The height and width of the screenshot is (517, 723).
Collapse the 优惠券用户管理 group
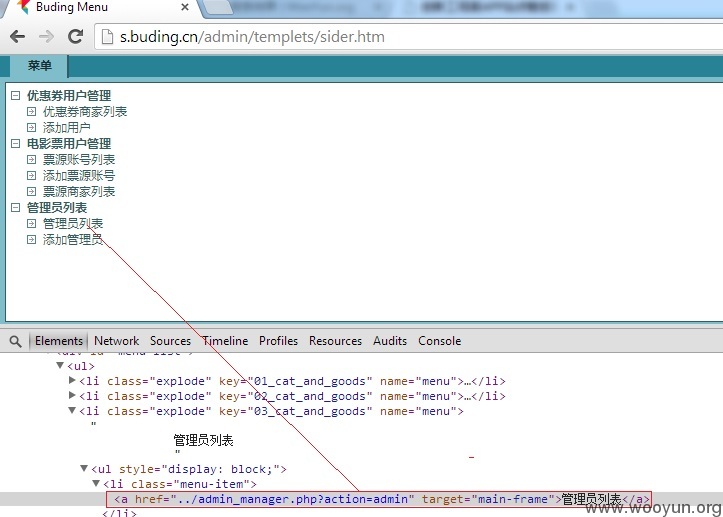pyautogui.click(x=16, y=95)
